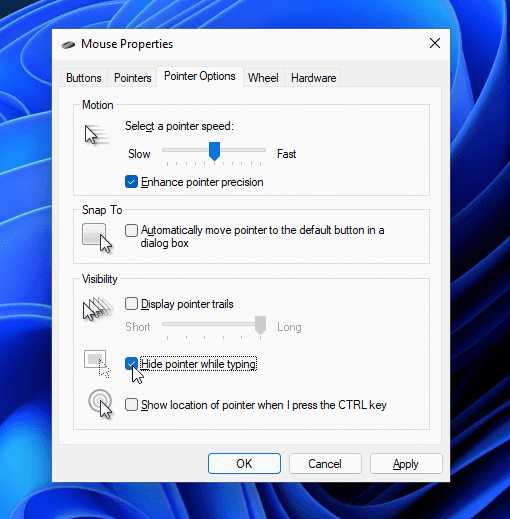Enable automatically move pointer to default button
Screen dimensions: 510x519
[x=131, y=230]
